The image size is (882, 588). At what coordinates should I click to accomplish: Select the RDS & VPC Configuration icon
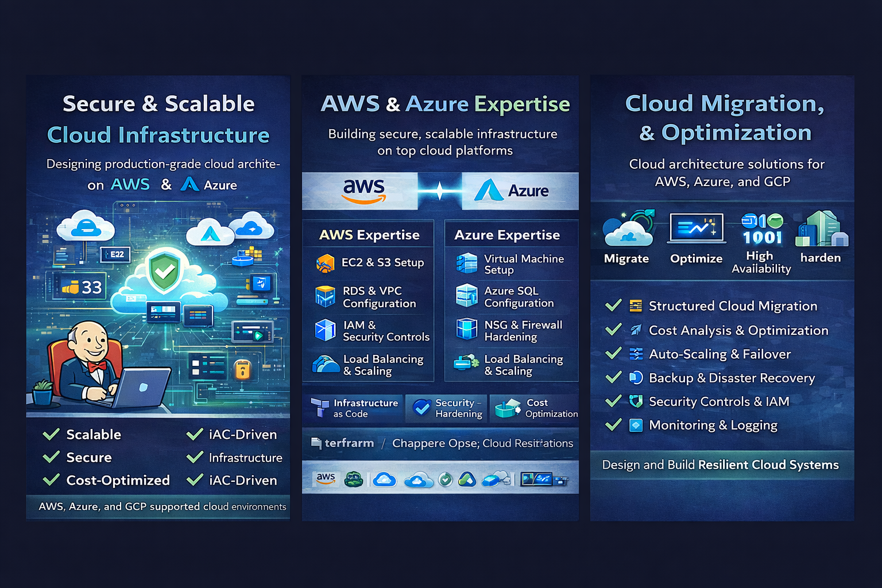(326, 296)
